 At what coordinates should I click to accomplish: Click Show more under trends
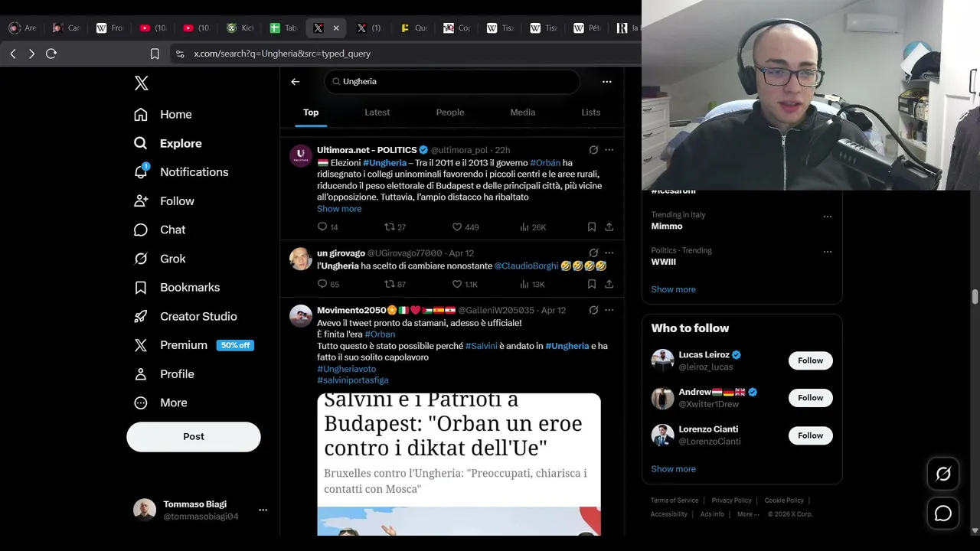[x=673, y=289]
